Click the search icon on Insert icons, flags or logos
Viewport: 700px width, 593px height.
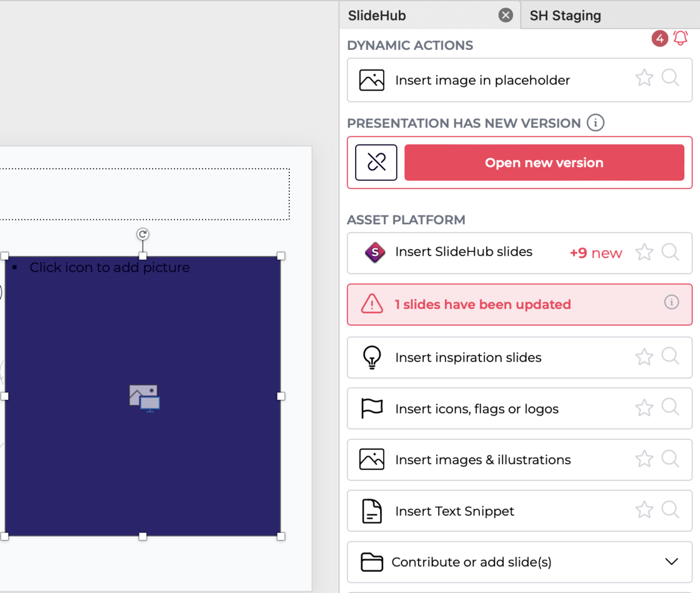click(671, 408)
